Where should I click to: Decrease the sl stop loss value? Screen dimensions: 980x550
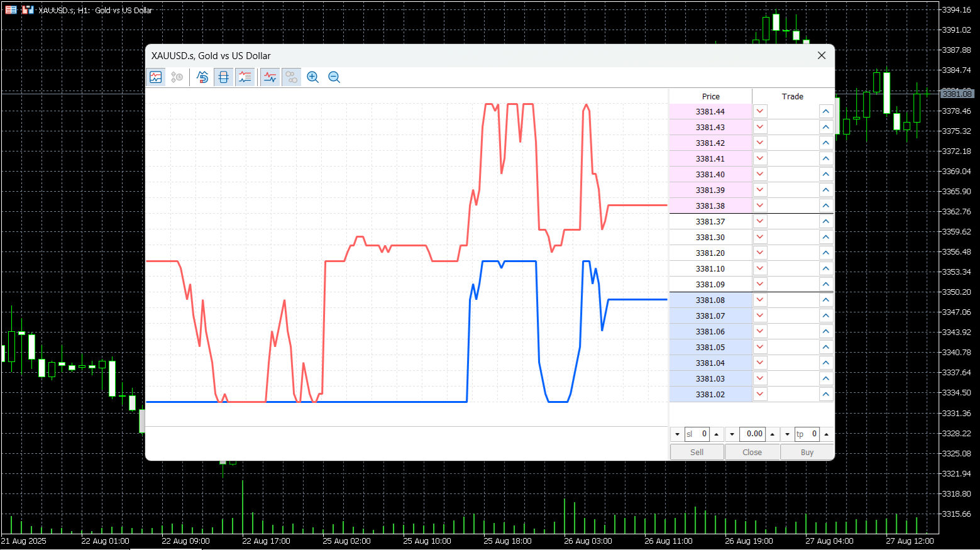[x=677, y=434]
